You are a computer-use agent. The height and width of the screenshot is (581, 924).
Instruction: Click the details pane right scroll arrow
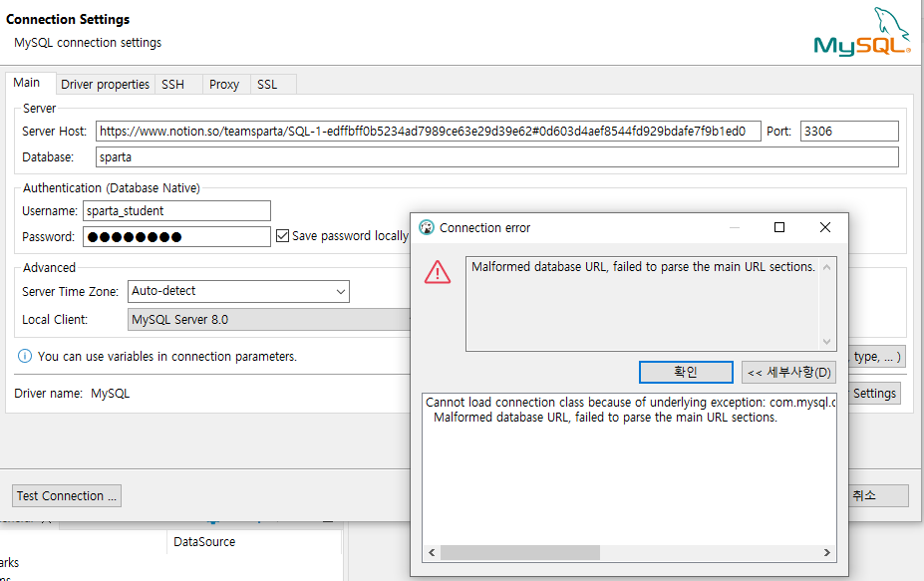click(x=826, y=552)
